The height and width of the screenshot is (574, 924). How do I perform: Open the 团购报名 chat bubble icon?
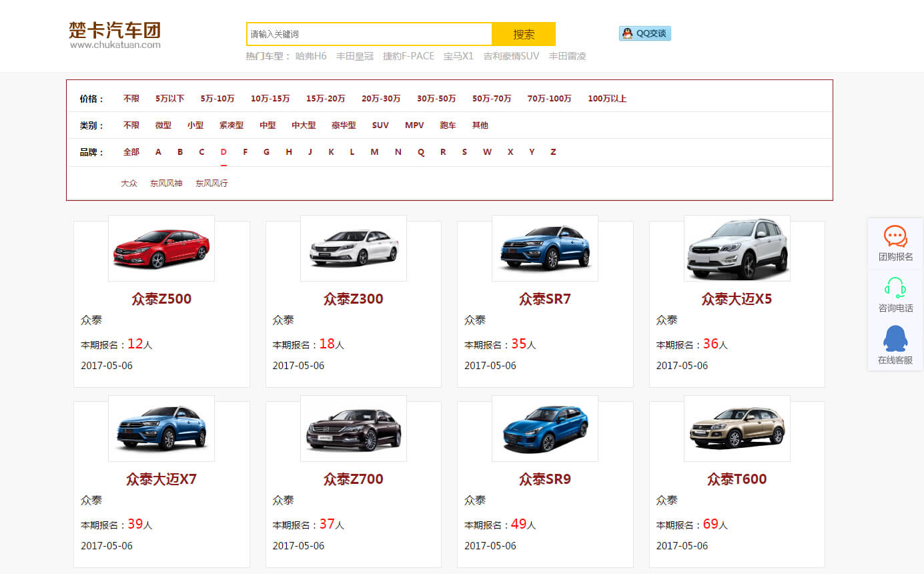coord(895,236)
